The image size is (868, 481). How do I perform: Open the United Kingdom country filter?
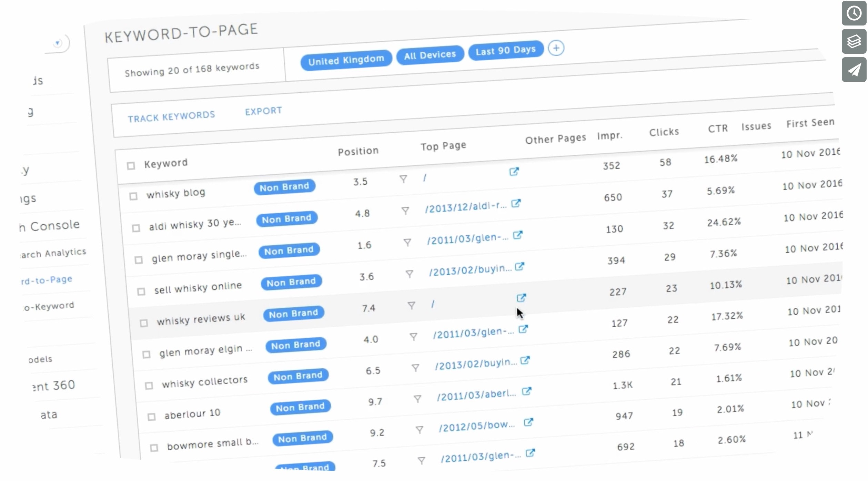[x=346, y=60]
